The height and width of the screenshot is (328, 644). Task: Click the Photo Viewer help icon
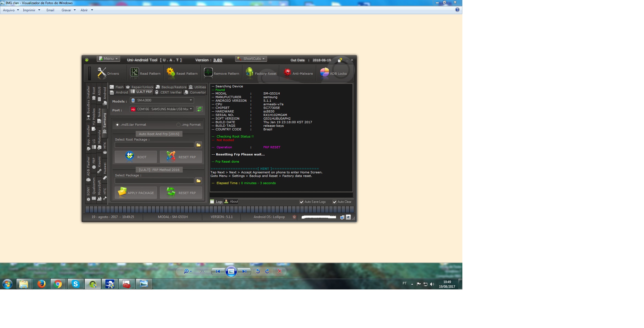457,10
